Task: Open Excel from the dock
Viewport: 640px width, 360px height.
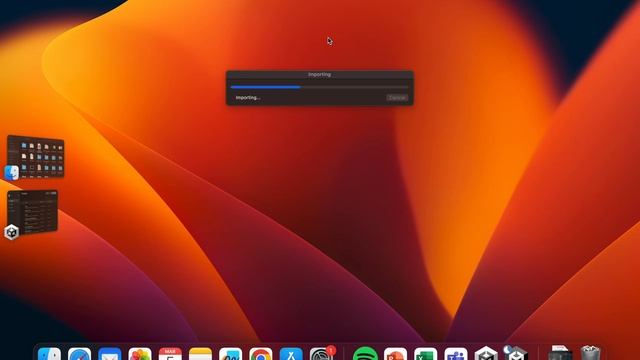Action: 426,354
